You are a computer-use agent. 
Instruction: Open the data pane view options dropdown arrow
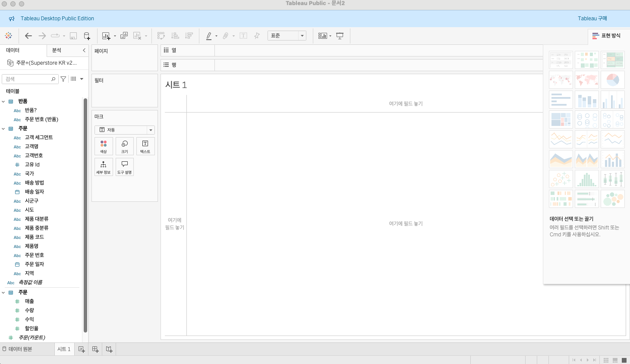pos(82,79)
